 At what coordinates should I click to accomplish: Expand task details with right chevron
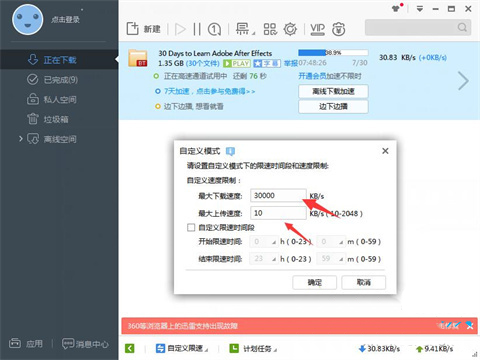(463, 81)
